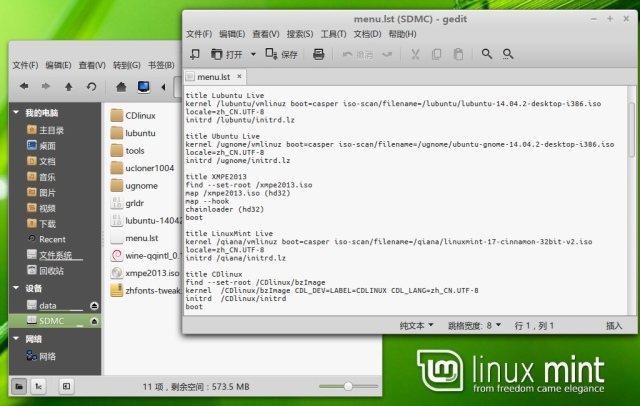640x406 pixels.
Task: Select the wine-qqintl Debian package
Action: click(x=145, y=255)
